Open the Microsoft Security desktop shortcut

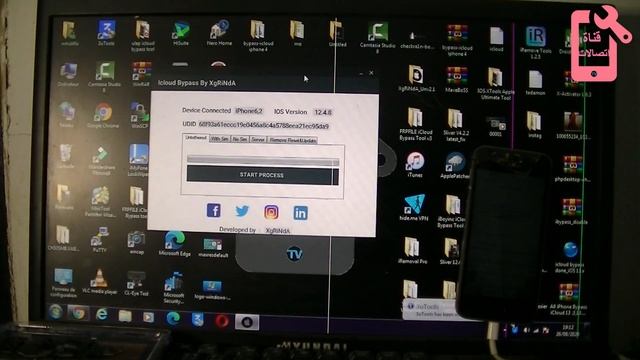coord(173,288)
